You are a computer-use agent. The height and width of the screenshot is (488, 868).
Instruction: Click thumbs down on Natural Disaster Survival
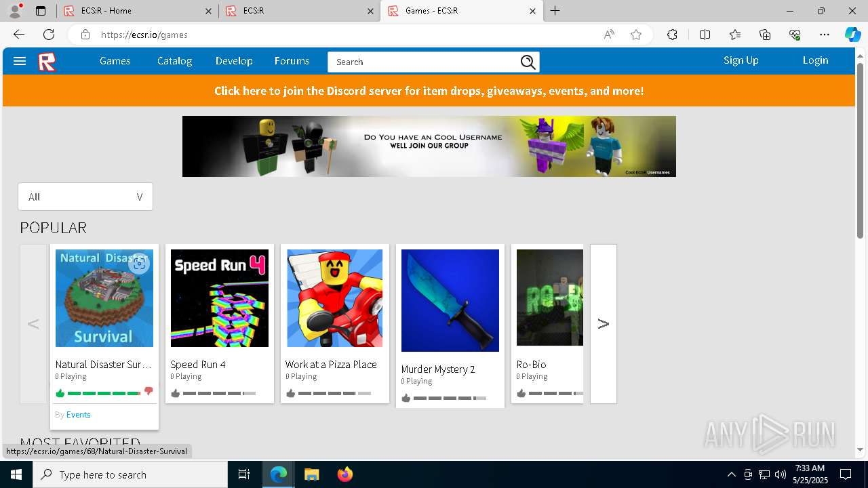tap(149, 392)
